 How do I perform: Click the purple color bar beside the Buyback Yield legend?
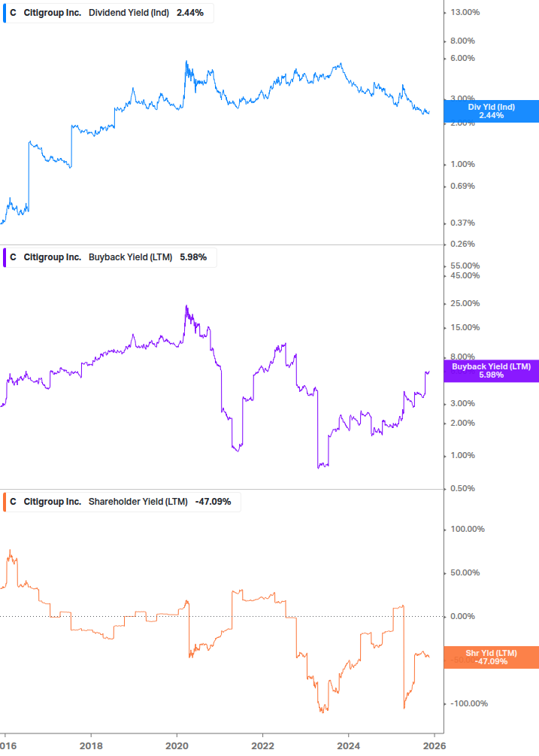[5, 257]
